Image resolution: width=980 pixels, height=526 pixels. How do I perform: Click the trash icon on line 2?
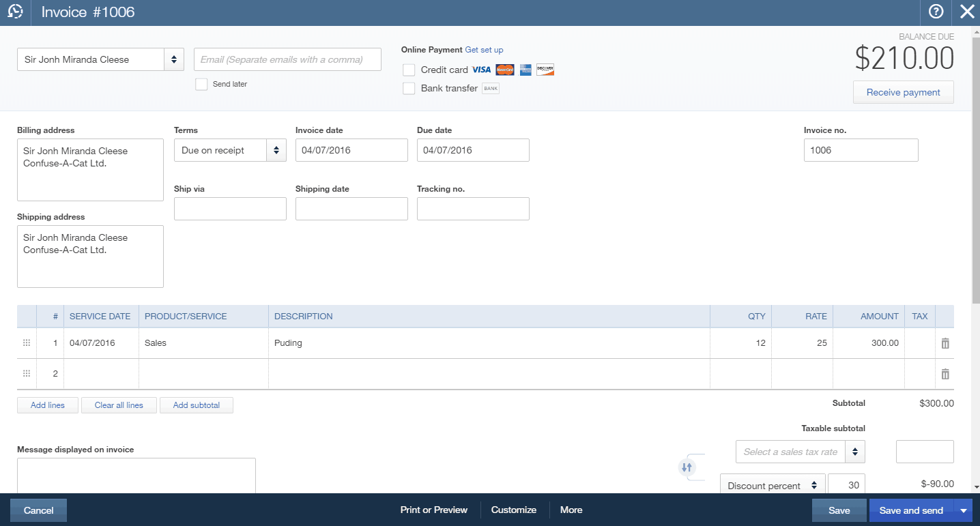[x=945, y=373]
